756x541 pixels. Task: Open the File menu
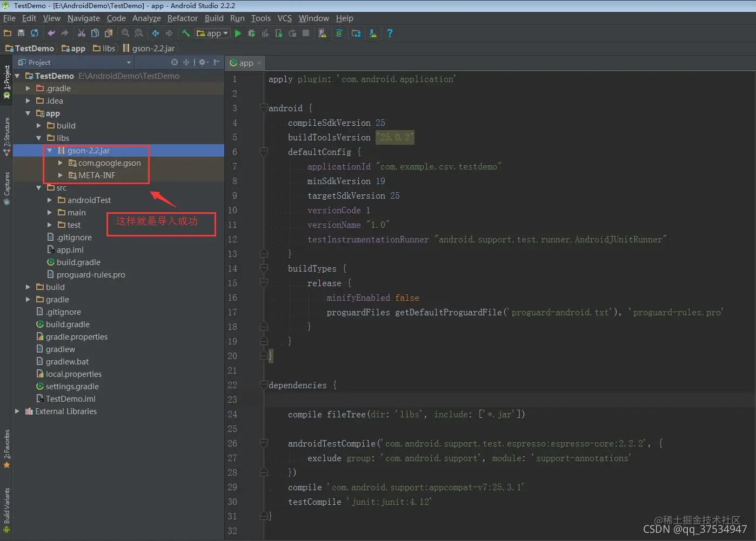[x=9, y=18]
